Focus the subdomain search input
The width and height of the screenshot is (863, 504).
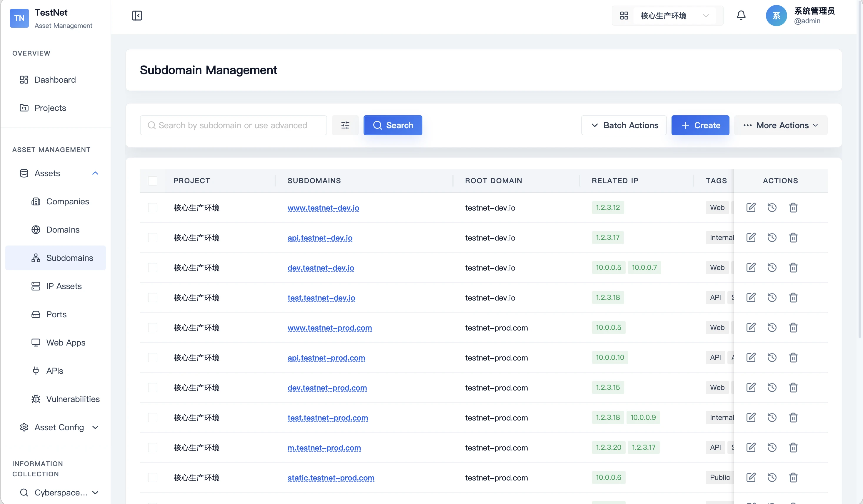coord(233,125)
